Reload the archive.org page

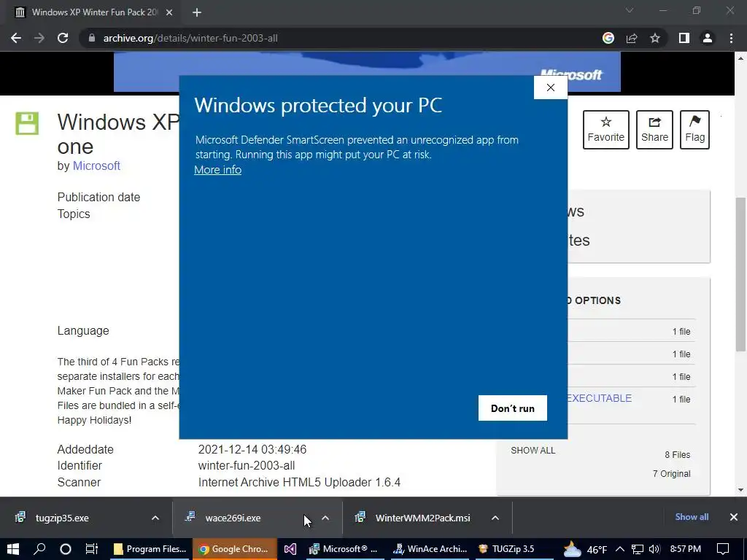click(x=63, y=38)
